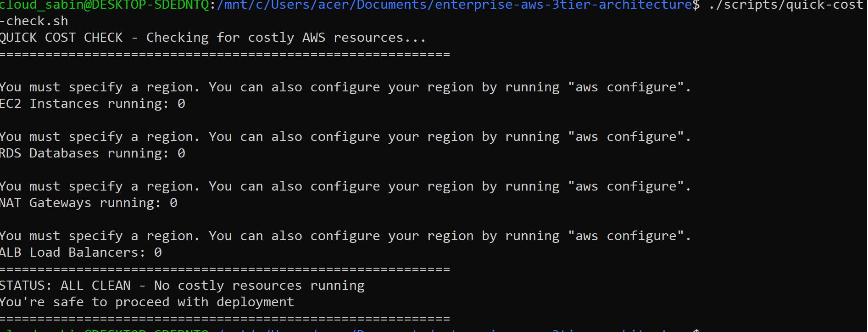Click the ./scripts/quick-cost command text
This screenshot has width=868, height=332.
(x=786, y=5)
